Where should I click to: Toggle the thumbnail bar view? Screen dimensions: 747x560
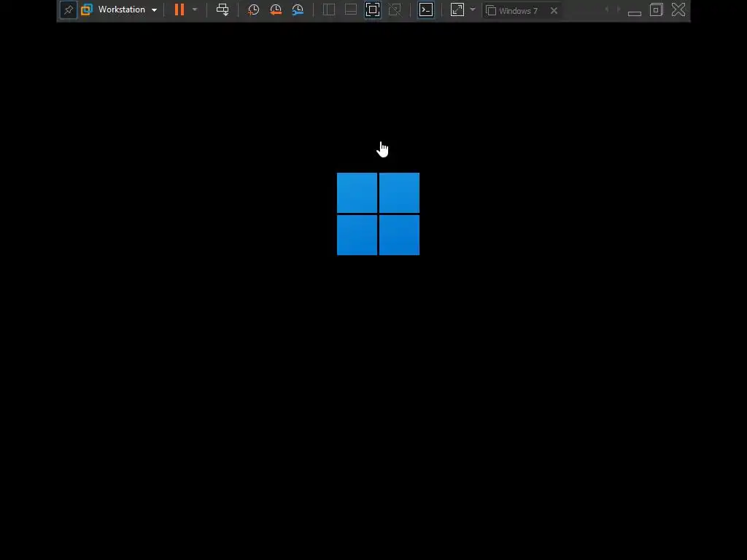351,9
